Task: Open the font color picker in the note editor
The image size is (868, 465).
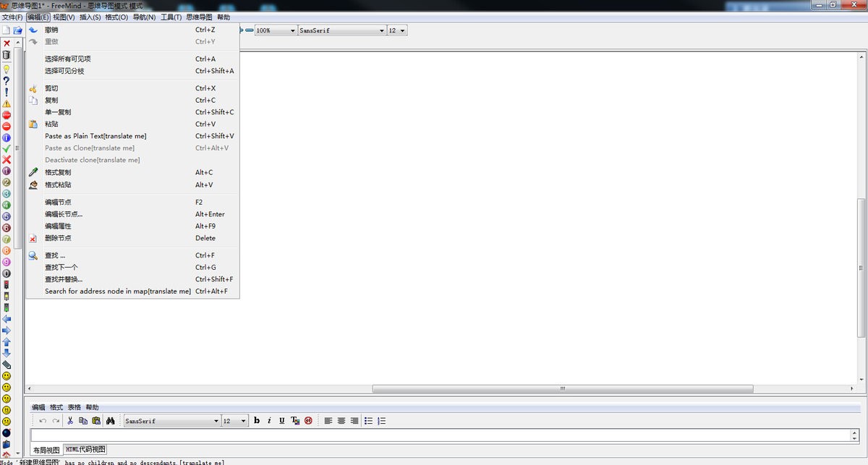Action: tap(294, 420)
